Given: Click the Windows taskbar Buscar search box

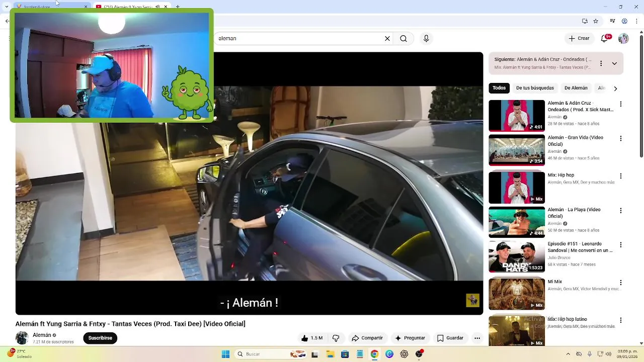Looking at the screenshot, I should point(271,354).
